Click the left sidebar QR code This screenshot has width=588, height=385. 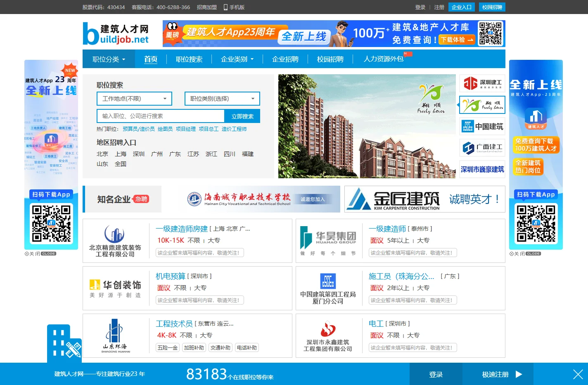click(x=51, y=223)
